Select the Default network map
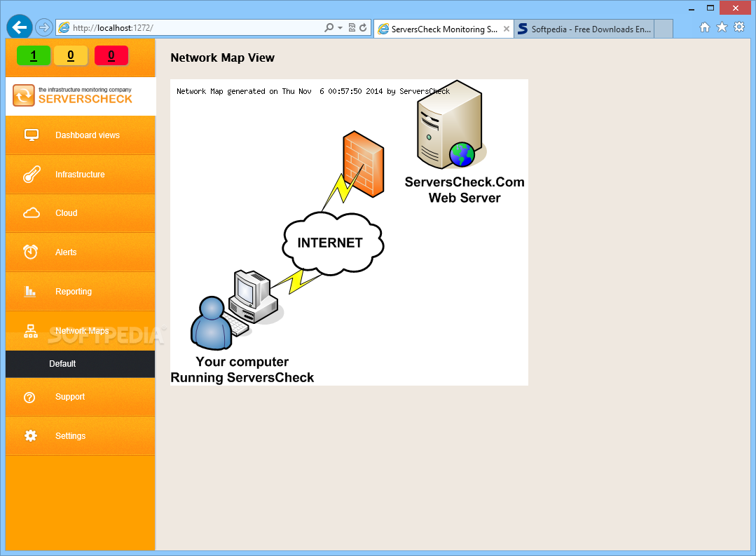 81,364
